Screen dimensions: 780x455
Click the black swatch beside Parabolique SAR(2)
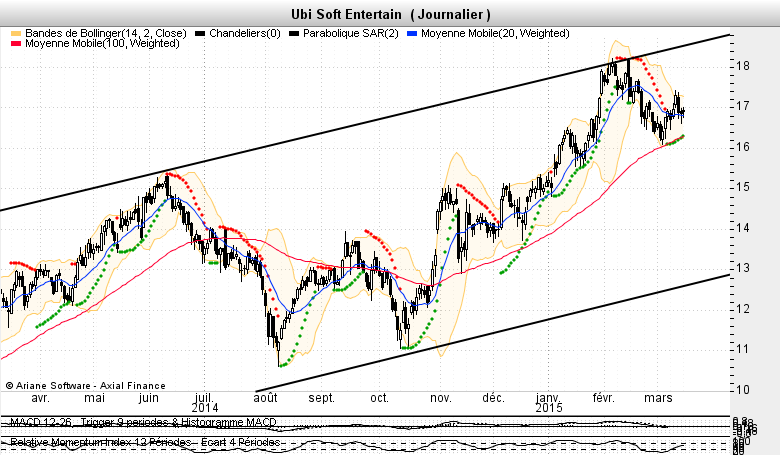[x=294, y=34]
